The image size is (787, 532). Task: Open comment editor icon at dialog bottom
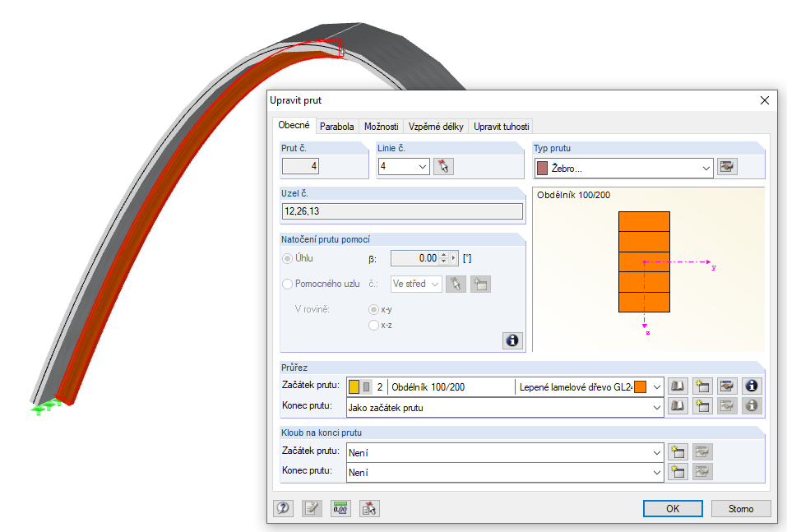click(312, 508)
